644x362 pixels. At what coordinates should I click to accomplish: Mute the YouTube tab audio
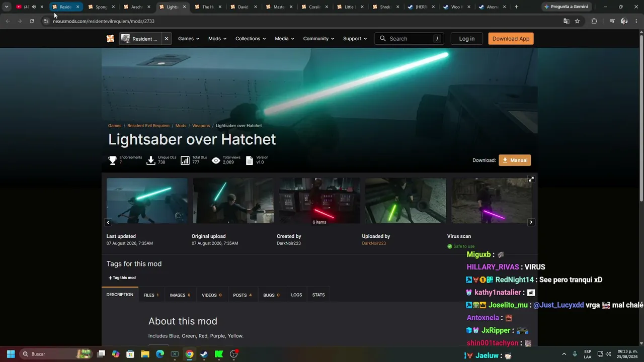34,7
